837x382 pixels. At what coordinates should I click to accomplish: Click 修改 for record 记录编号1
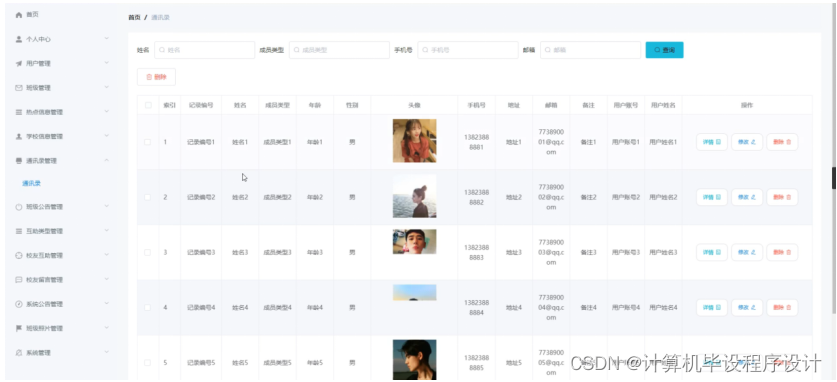[x=747, y=142]
